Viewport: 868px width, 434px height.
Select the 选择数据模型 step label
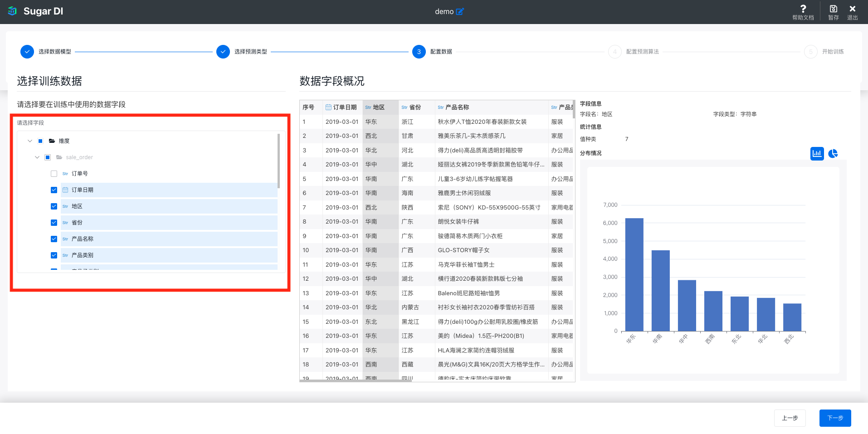click(x=55, y=52)
